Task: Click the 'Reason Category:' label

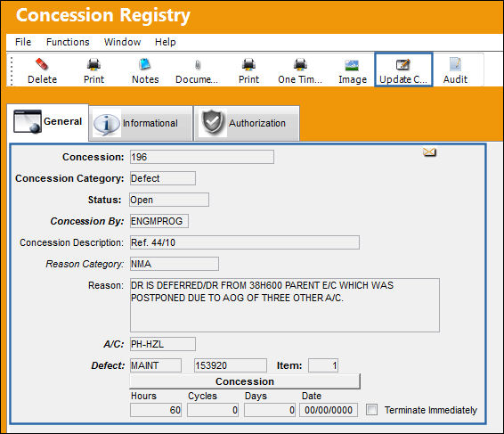Action: 85,264
